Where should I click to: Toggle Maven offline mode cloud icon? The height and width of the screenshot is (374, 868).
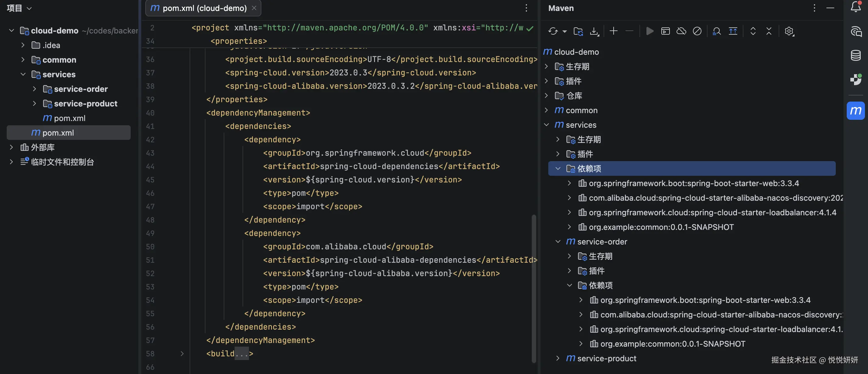click(x=681, y=31)
